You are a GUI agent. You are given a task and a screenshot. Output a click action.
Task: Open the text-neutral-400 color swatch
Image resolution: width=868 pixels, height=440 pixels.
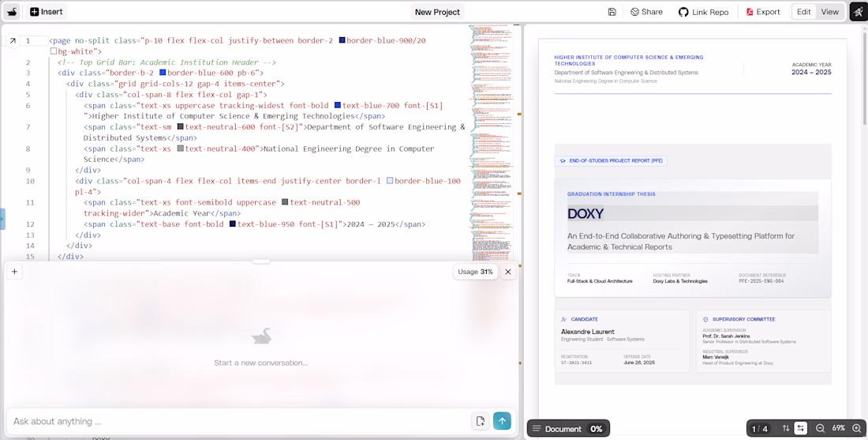click(181, 149)
